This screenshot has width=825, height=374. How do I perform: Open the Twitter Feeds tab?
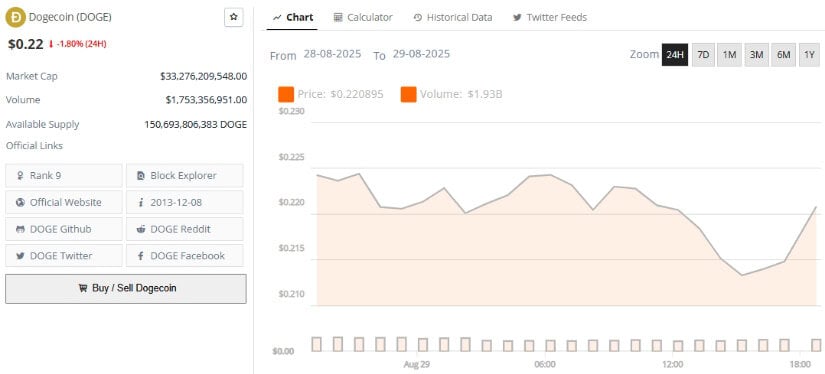tap(550, 17)
